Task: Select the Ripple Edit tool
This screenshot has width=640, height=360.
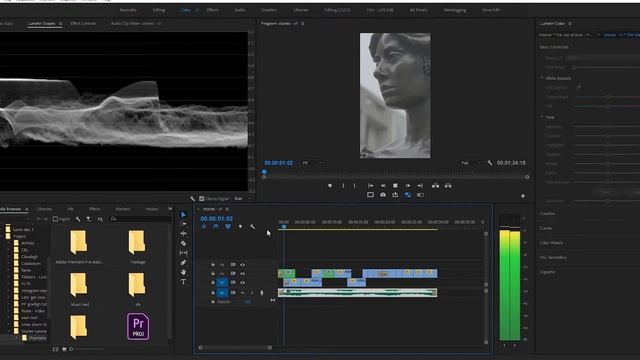Action: coord(183,233)
